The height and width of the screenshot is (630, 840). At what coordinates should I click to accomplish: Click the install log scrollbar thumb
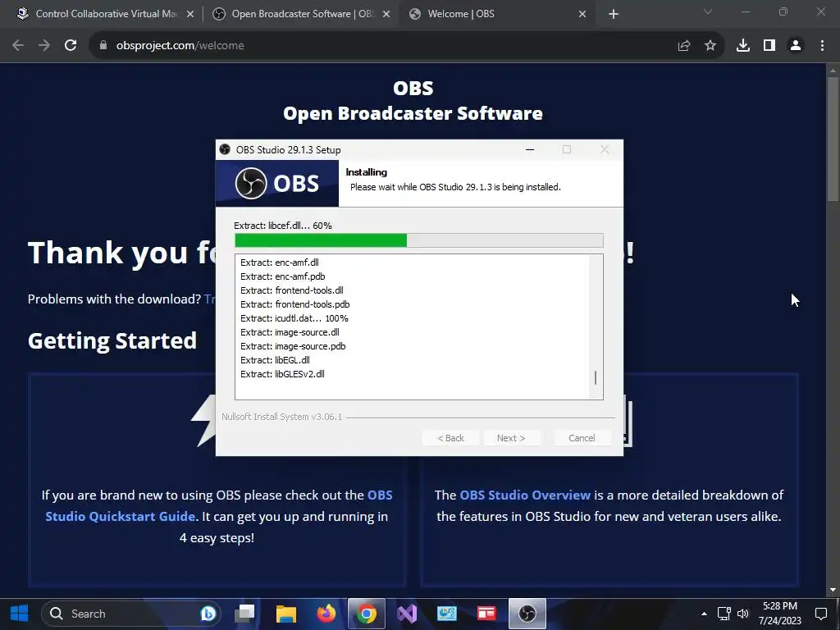(596, 377)
